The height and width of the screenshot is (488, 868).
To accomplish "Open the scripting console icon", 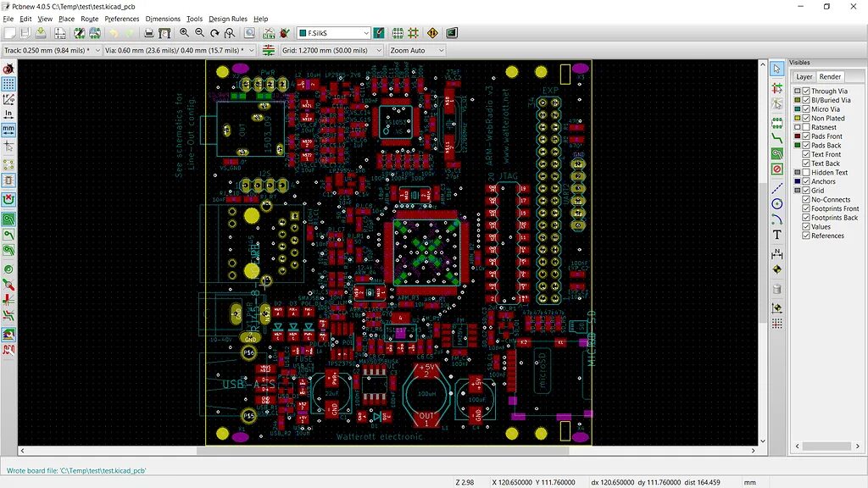I will (x=452, y=33).
